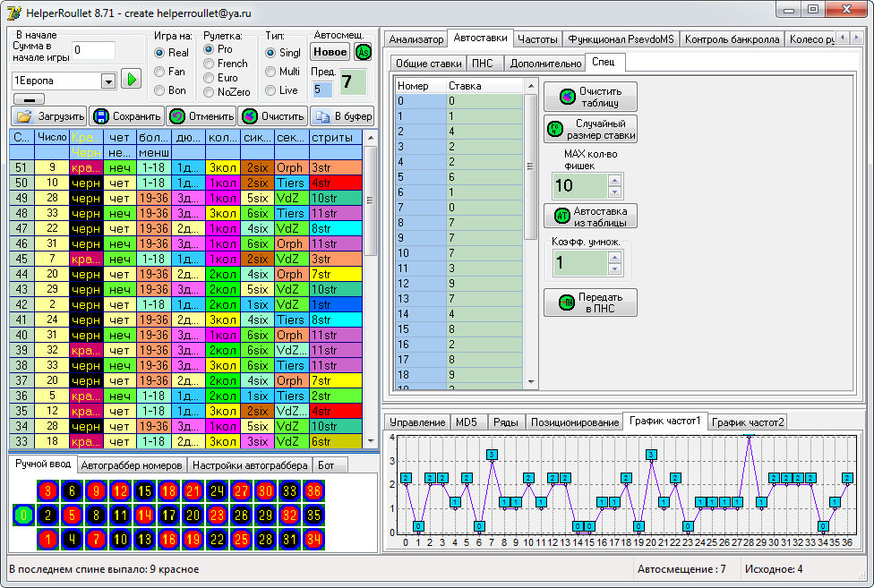Click the green play arrow button
This screenshot has width=874, height=588.
click(x=132, y=80)
